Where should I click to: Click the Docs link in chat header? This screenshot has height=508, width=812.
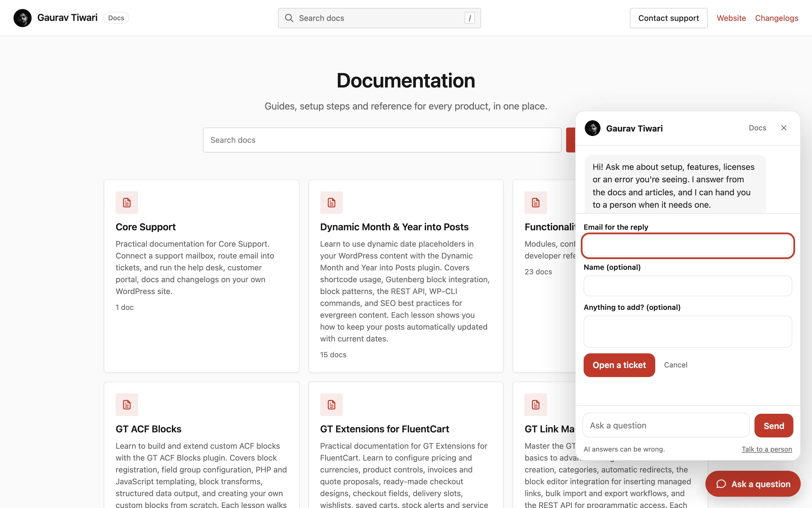click(x=757, y=128)
